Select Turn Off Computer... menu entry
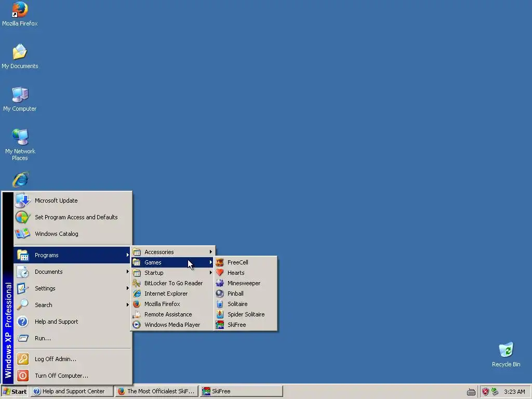 (x=72, y=376)
